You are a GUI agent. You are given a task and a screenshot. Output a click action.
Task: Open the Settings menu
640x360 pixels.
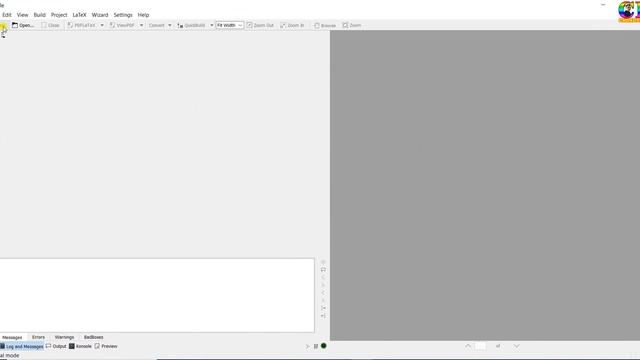pyautogui.click(x=123, y=15)
